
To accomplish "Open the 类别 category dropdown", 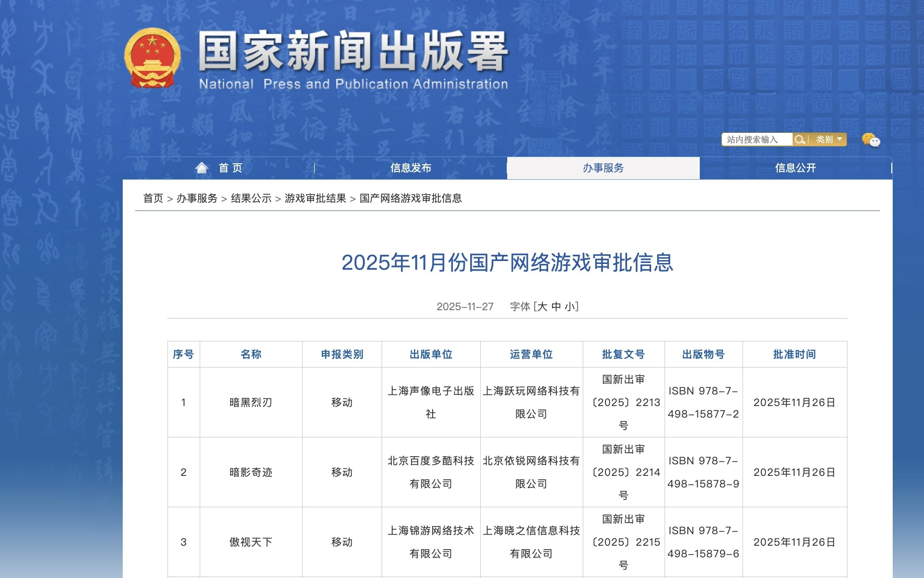I will (825, 139).
